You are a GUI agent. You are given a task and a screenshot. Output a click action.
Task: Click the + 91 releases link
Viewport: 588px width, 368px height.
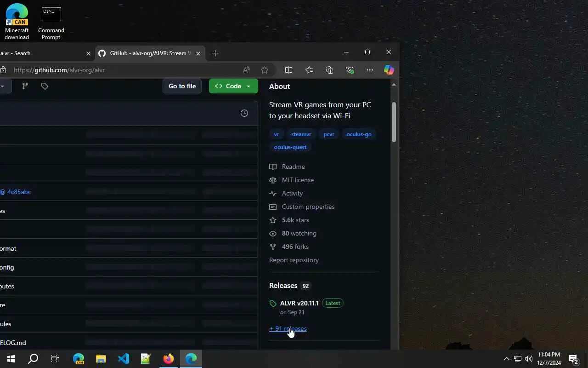click(288, 328)
